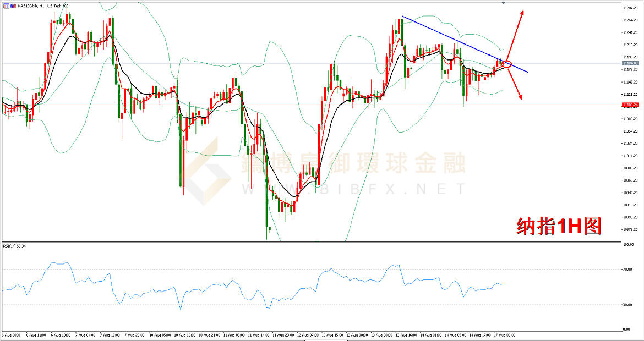644x341 pixels.
Task: Select the red horizontal support line
Action: tap(275, 105)
